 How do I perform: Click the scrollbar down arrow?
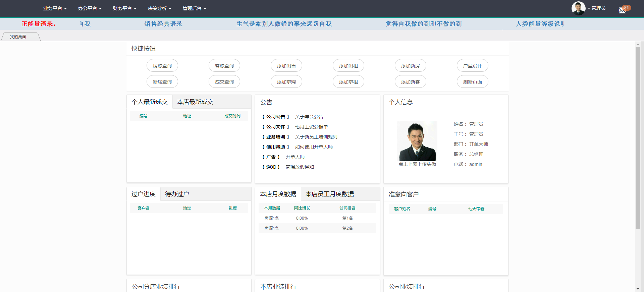click(638, 289)
